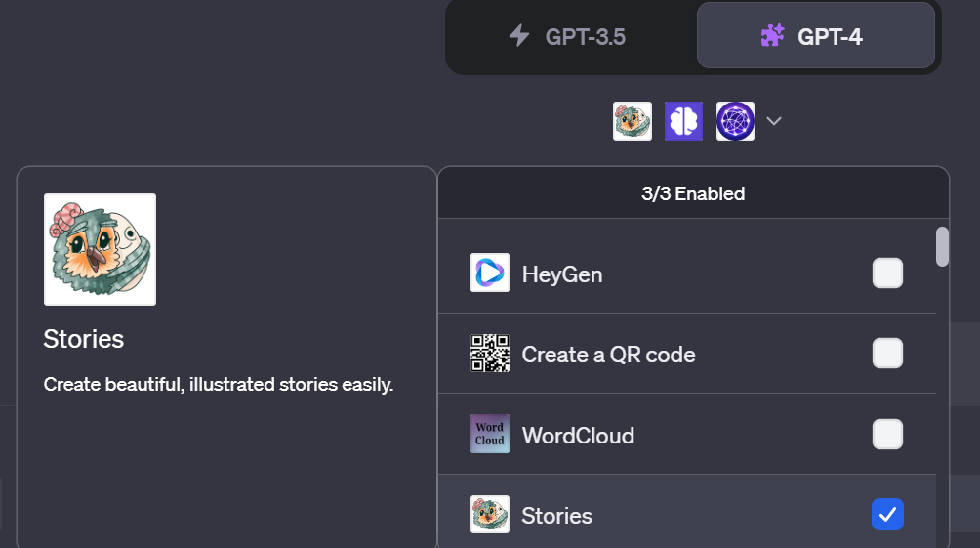Click the 'WordCloud' plugin name
The width and height of the screenshot is (980, 548).
pyautogui.click(x=578, y=436)
